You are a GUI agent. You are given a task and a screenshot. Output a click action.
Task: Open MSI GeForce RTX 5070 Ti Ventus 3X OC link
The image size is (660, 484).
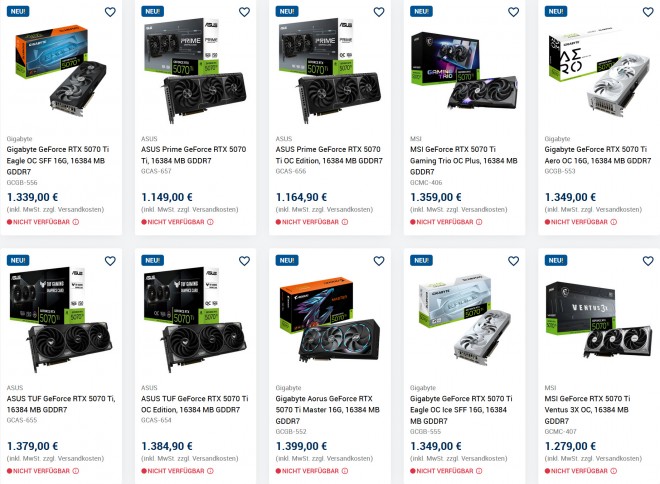pyautogui.click(x=588, y=410)
